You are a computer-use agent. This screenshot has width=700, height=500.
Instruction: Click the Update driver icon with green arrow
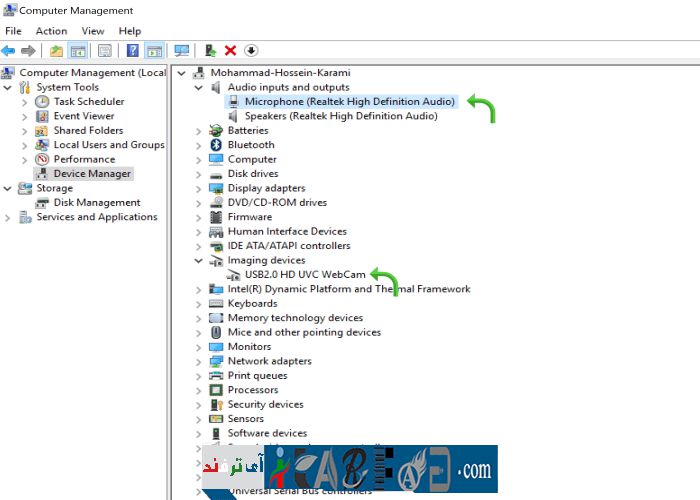[210, 51]
